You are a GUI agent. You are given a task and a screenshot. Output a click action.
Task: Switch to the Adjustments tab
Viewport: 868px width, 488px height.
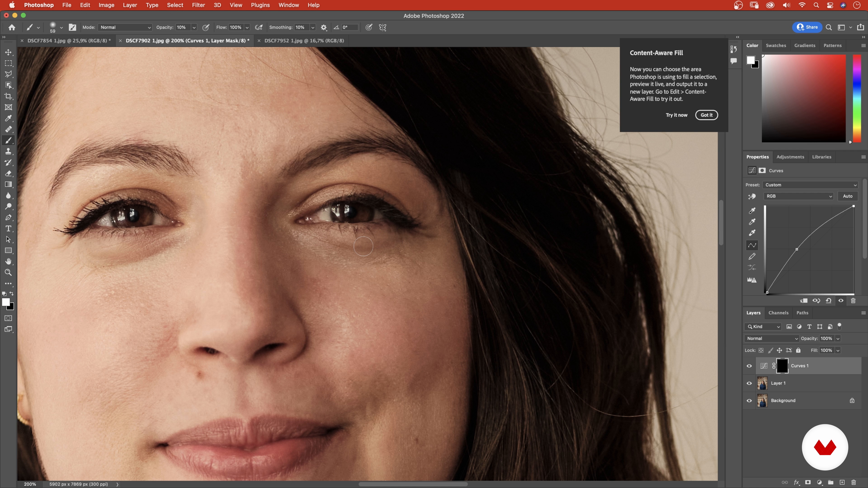(x=790, y=157)
